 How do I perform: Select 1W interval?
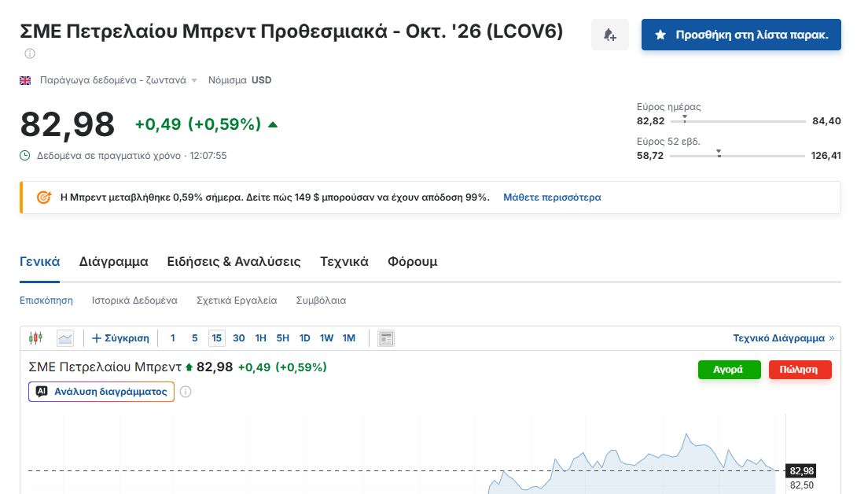[326, 337]
